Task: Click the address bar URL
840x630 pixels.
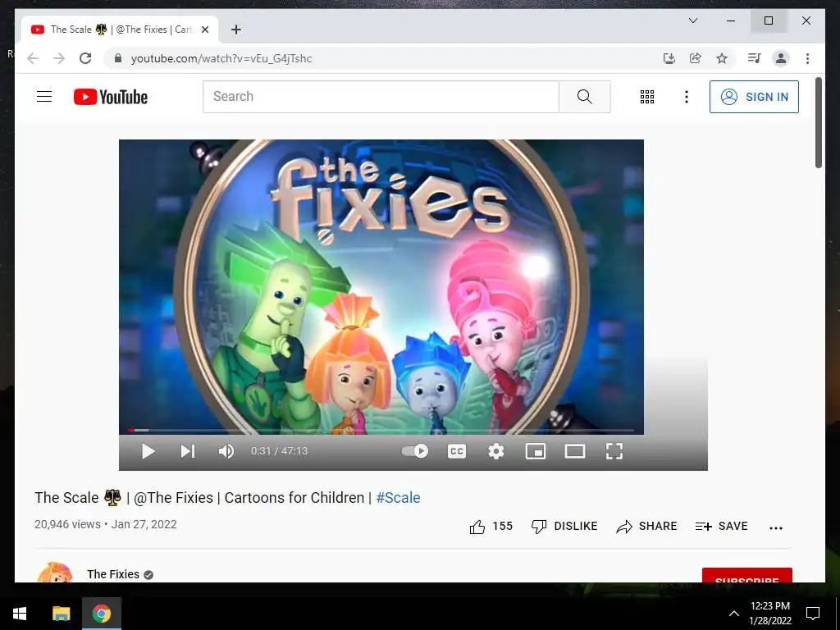Action: click(x=221, y=58)
